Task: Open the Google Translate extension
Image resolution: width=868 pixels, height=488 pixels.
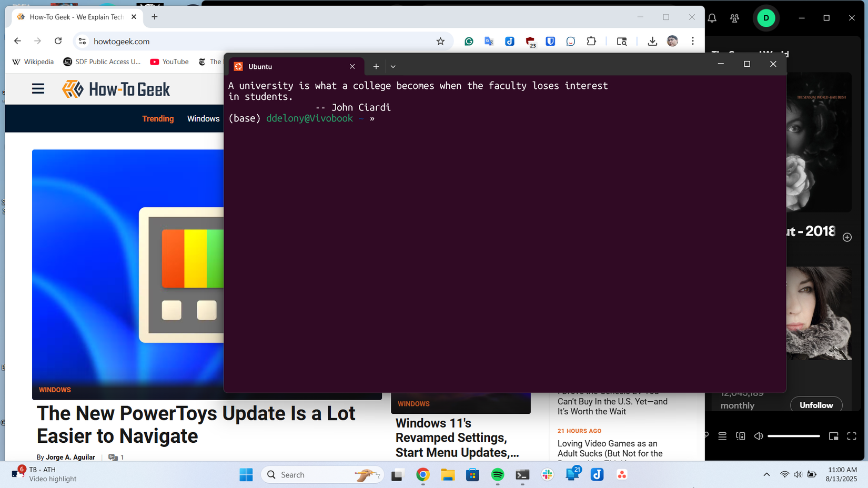Action: click(489, 41)
